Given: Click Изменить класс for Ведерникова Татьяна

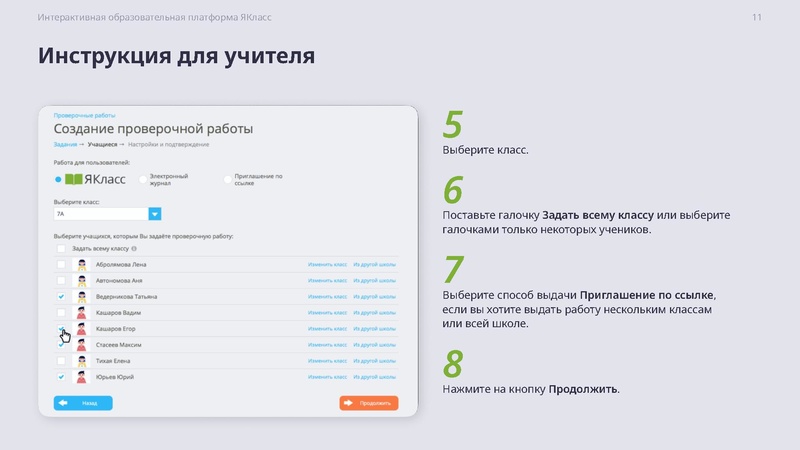Looking at the screenshot, I should (328, 296).
